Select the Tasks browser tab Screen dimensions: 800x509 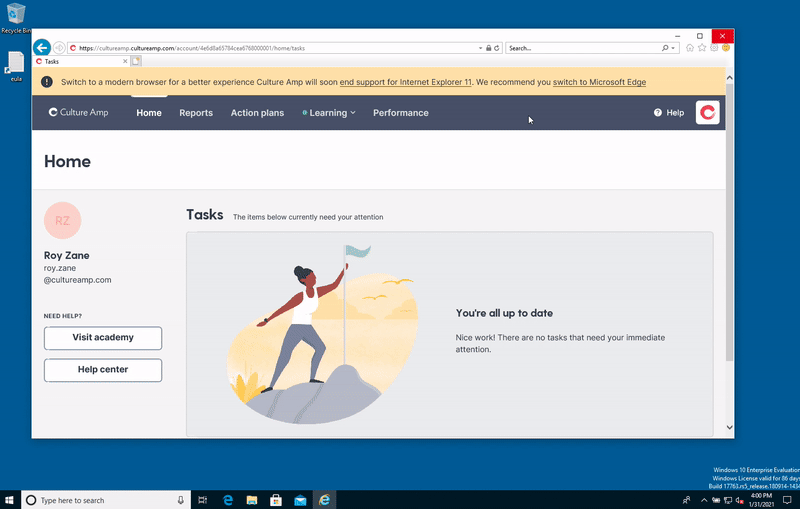81,61
